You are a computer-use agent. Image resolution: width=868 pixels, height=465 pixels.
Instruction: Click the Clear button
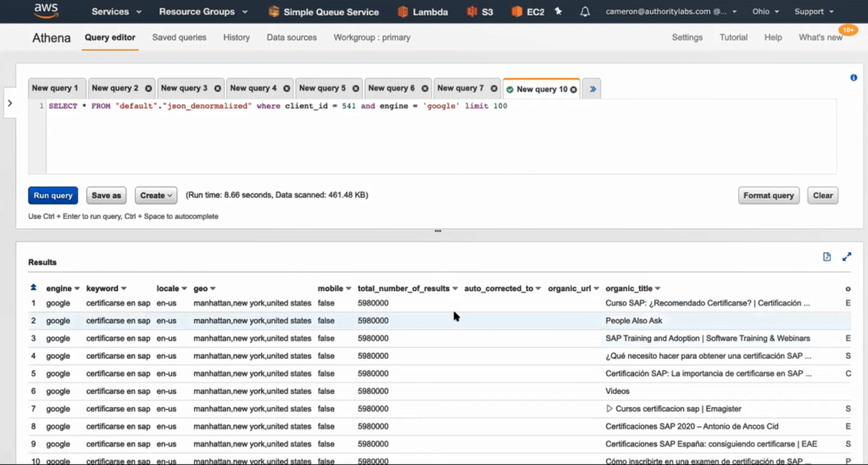(x=822, y=196)
